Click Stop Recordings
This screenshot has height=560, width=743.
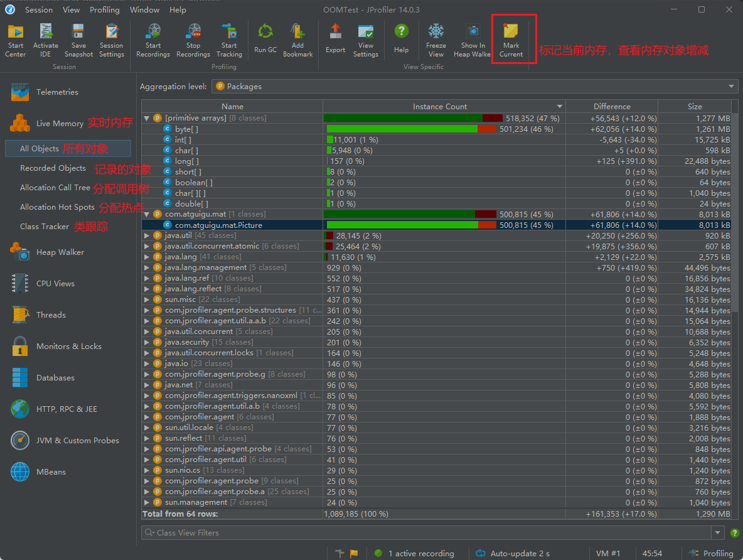pyautogui.click(x=193, y=41)
